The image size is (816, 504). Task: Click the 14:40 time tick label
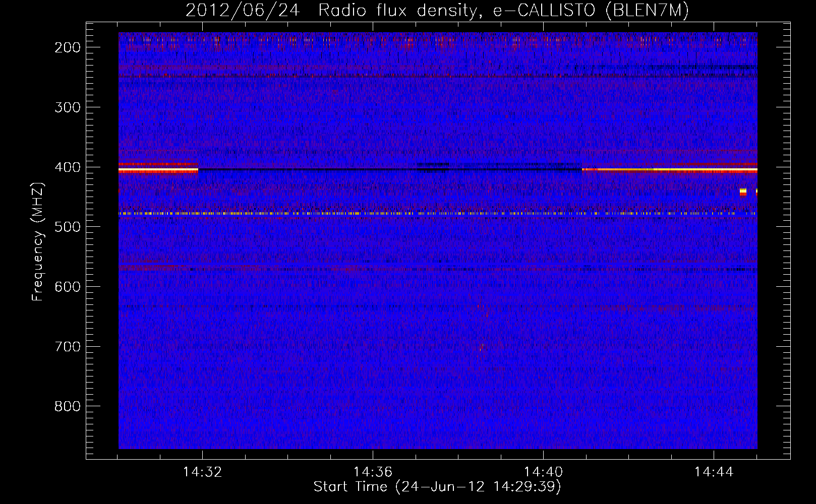543,472
